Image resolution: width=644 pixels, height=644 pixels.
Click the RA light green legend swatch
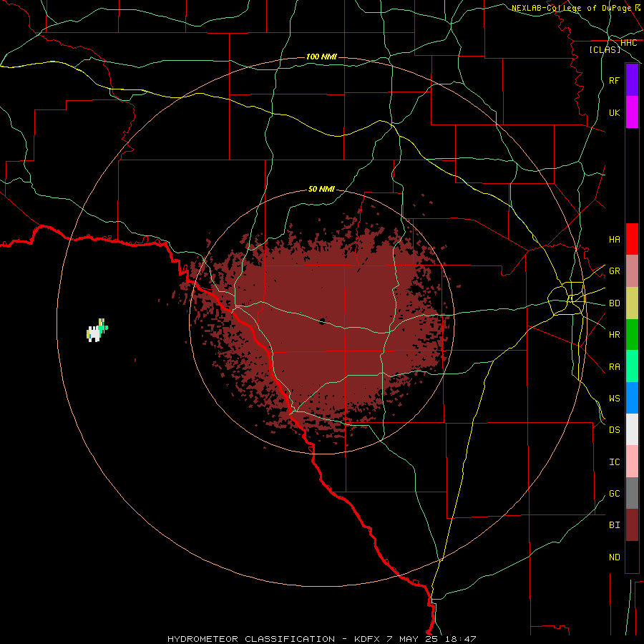click(x=632, y=366)
